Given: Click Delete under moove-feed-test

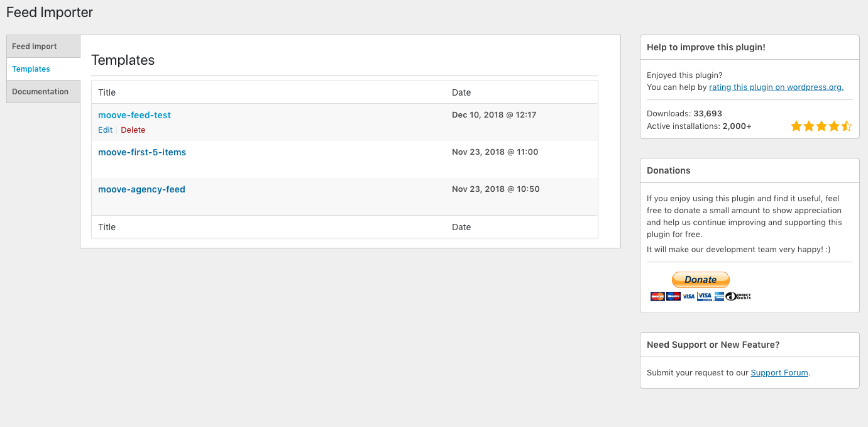Looking at the screenshot, I should pos(133,130).
